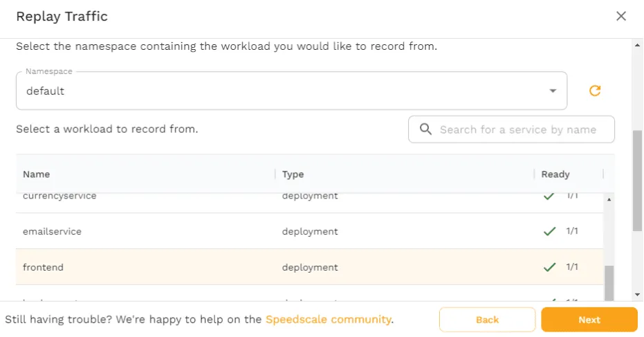
Task: Go Back to the previous step
Action: [x=487, y=320]
